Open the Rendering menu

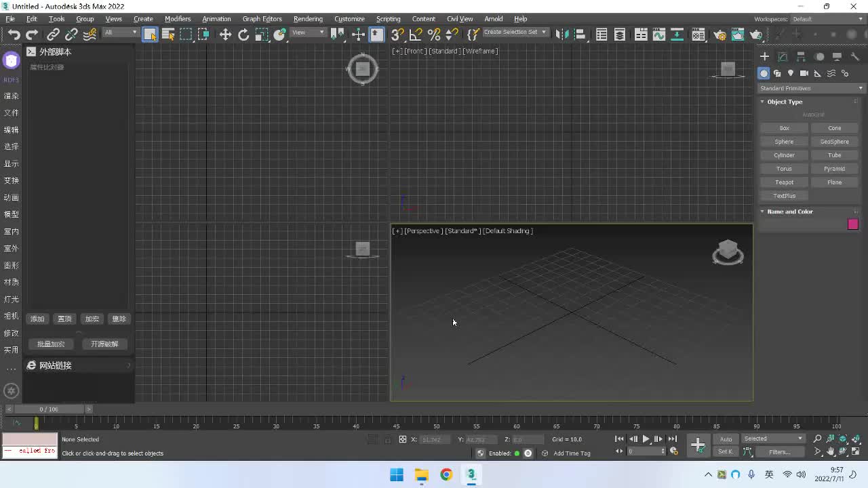pos(307,19)
